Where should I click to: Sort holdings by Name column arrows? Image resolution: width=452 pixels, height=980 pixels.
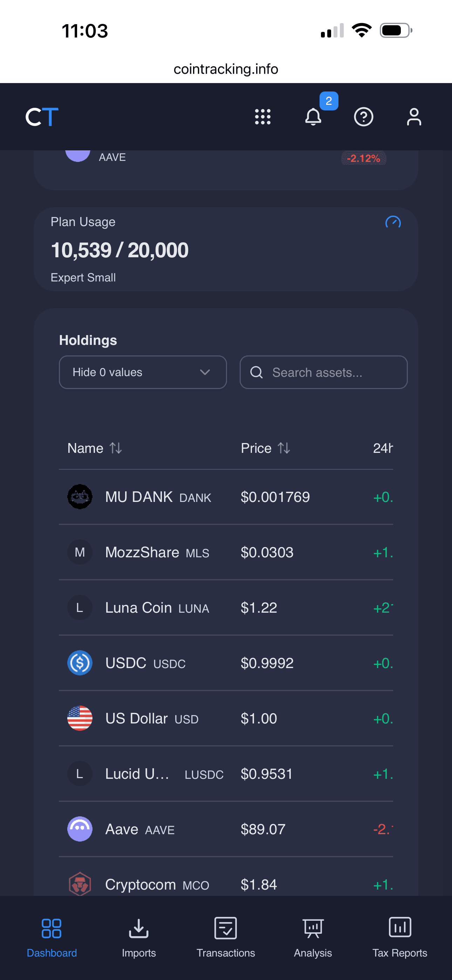click(116, 448)
